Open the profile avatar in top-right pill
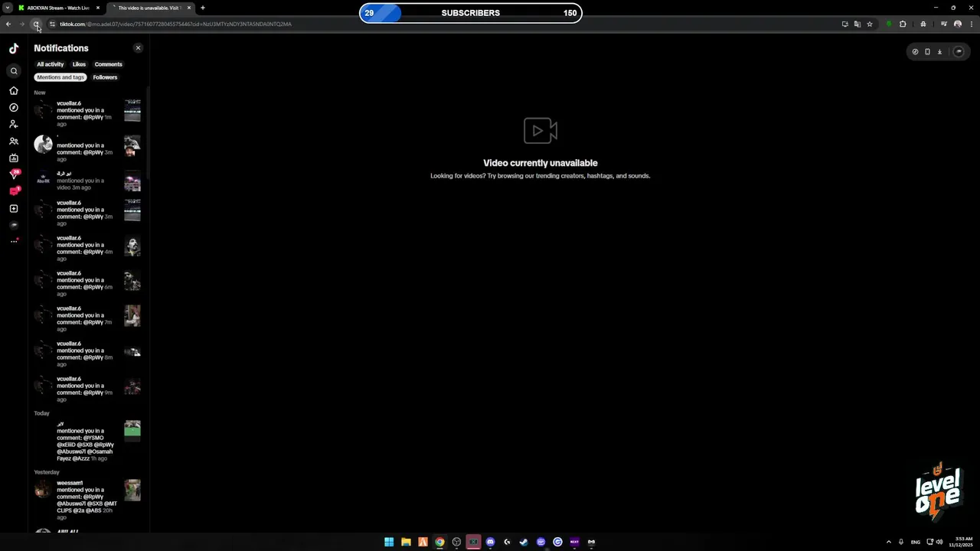This screenshot has width=980, height=551. (959, 52)
